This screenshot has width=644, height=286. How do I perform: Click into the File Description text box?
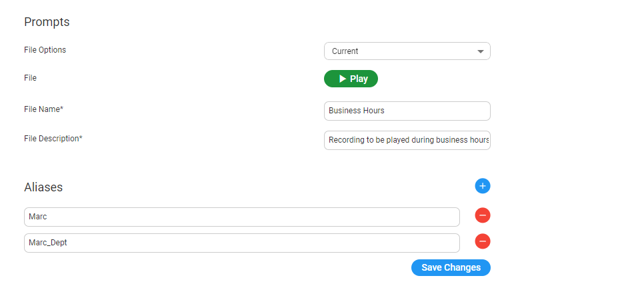(x=407, y=140)
